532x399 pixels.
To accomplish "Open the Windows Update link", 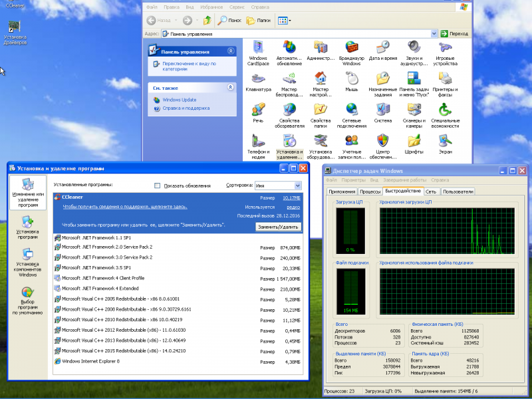I will 179,100.
